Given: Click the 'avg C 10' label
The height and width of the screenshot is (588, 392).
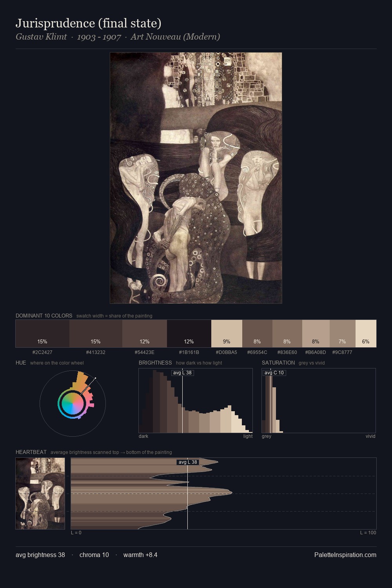Looking at the screenshot, I should tap(274, 373).
